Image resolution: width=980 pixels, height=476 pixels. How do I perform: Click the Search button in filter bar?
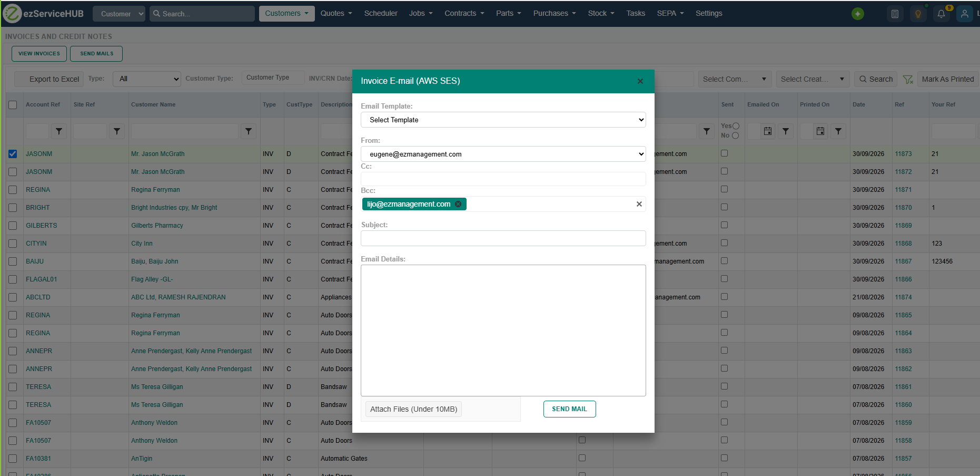click(x=876, y=79)
